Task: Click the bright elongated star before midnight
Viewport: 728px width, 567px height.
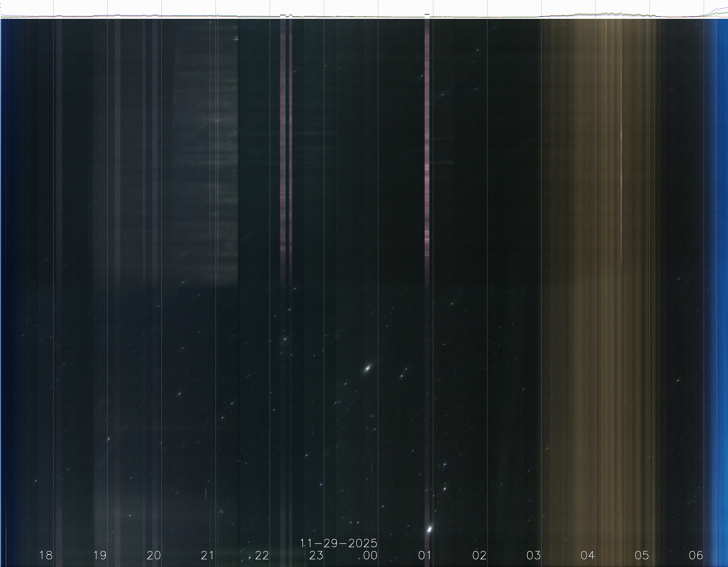Action: (x=367, y=368)
